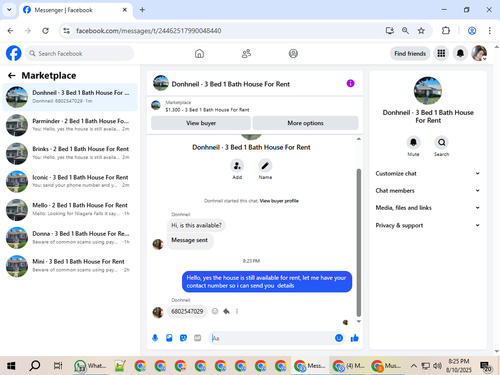Click the View buyer button
Image resolution: width=500 pixels, height=375 pixels.
[201, 123]
